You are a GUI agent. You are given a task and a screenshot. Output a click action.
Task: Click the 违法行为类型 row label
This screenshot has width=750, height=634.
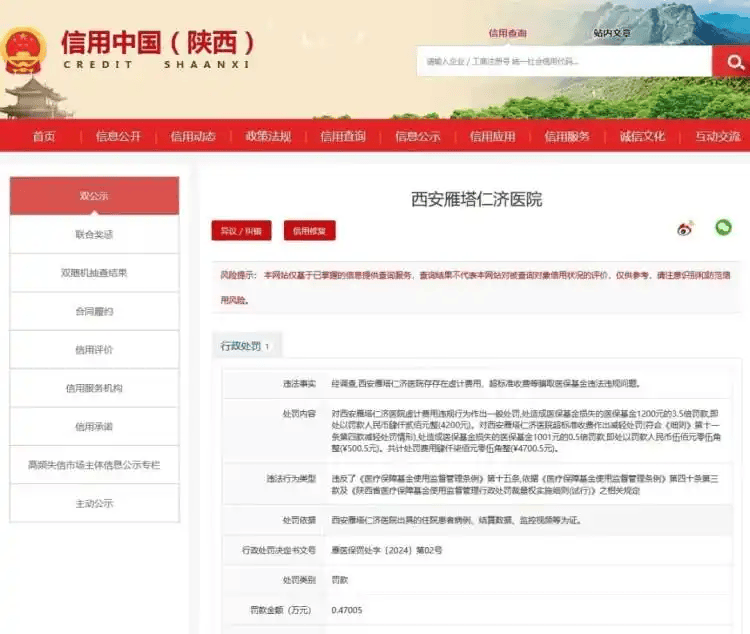point(291,478)
